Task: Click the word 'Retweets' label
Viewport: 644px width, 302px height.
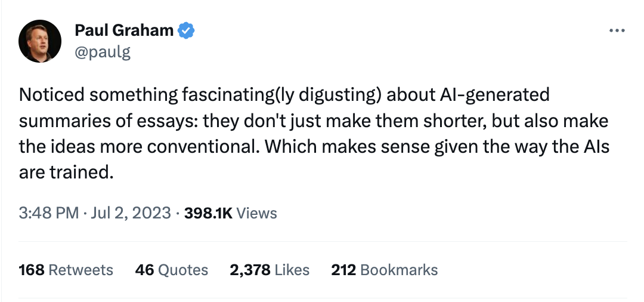Action: click(81, 270)
